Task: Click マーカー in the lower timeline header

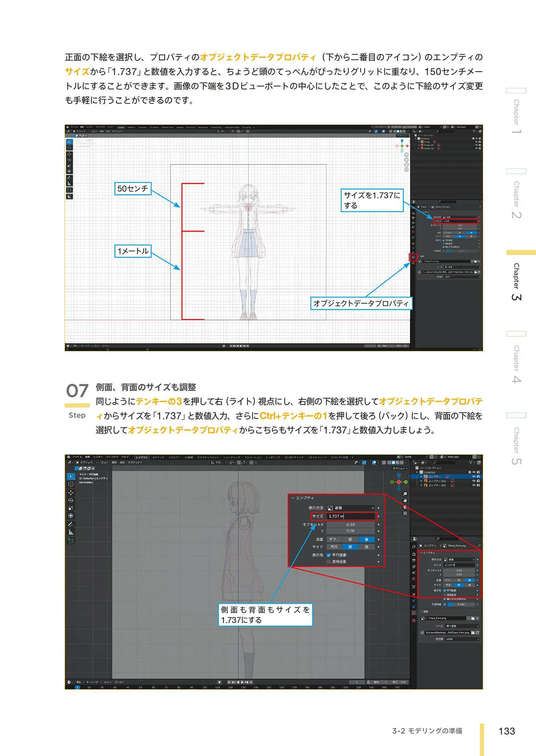Action: tap(119, 682)
